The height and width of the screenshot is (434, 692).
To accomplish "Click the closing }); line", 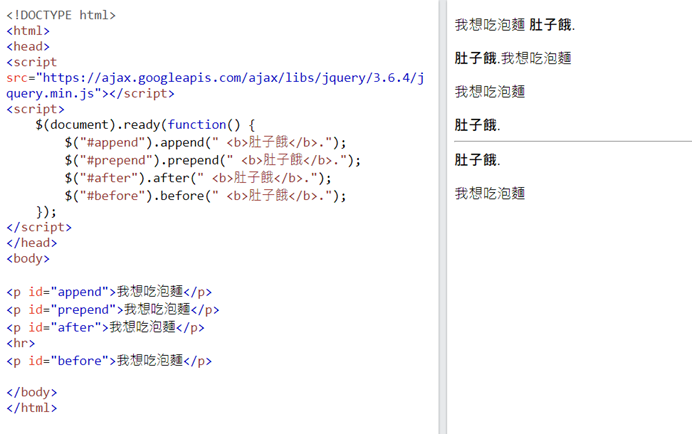I will pos(46,212).
